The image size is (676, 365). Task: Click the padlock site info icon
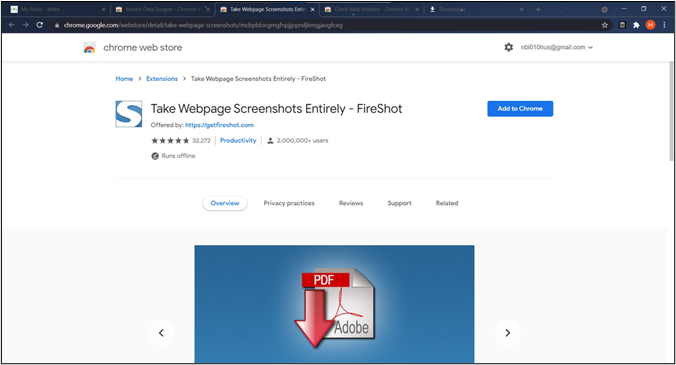(x=57, y=25)
